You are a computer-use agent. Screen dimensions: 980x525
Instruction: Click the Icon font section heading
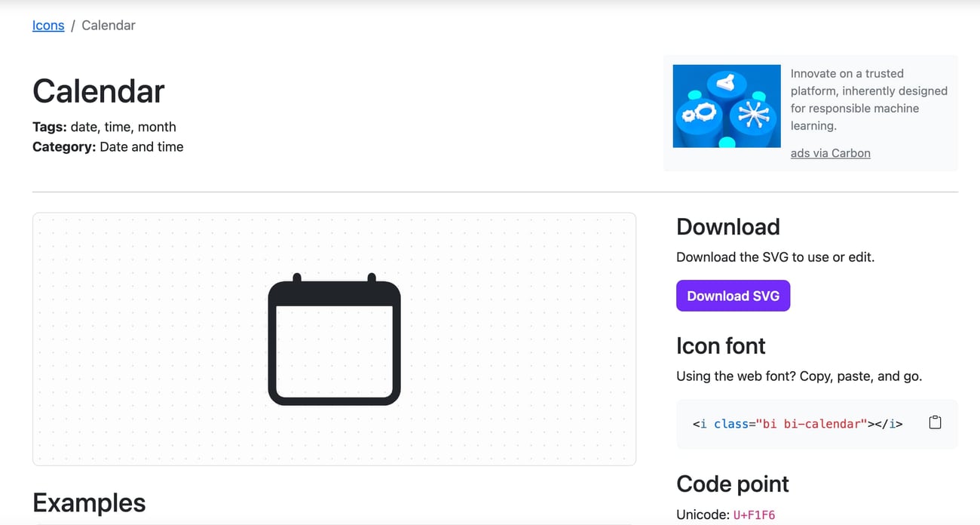pyautogui.click(x=721, y=345)
